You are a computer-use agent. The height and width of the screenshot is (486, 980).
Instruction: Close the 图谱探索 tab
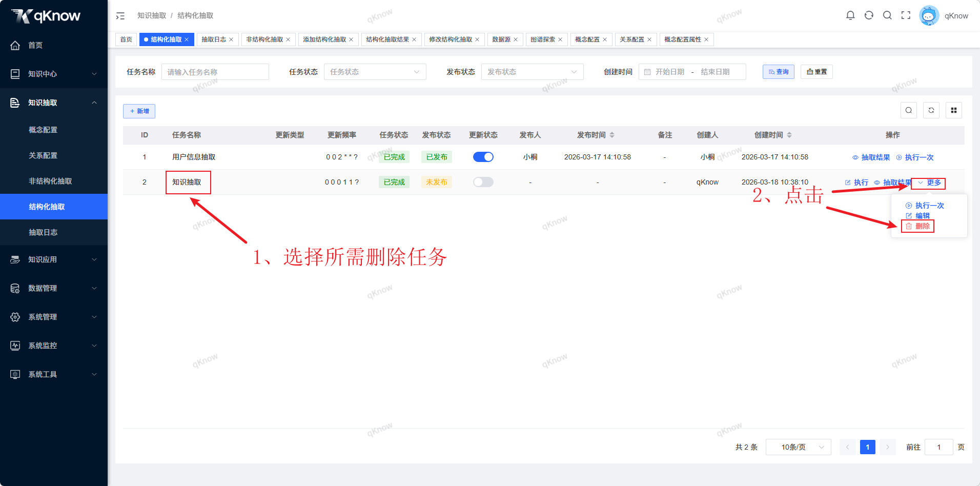point(560,39)
